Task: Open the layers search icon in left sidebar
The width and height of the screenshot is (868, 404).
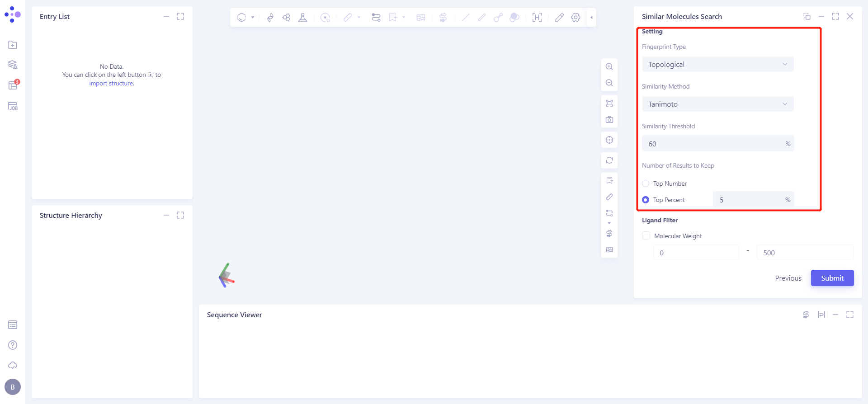Action: pyautogui.click(x=13, y=65)
